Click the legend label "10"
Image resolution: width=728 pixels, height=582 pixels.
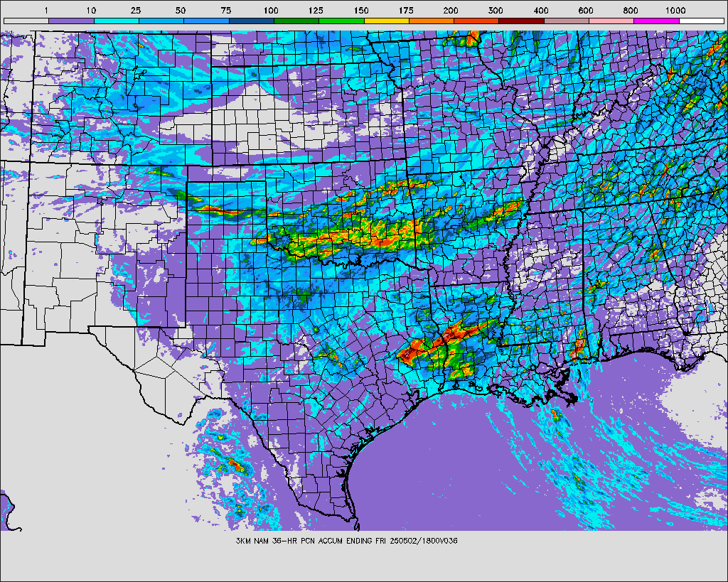pos(90,11)
